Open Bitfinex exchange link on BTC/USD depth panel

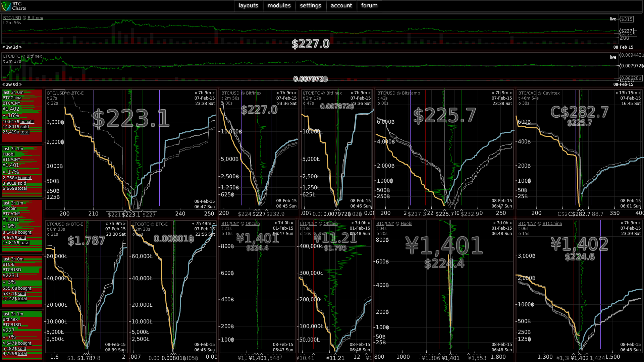[x=254, y=93]
